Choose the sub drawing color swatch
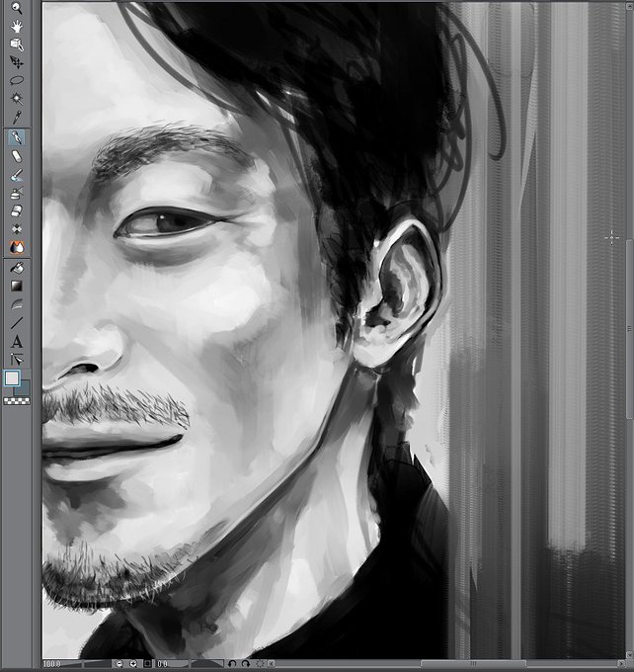The width and height of the screenshot is (634, 672). (24, 387)
